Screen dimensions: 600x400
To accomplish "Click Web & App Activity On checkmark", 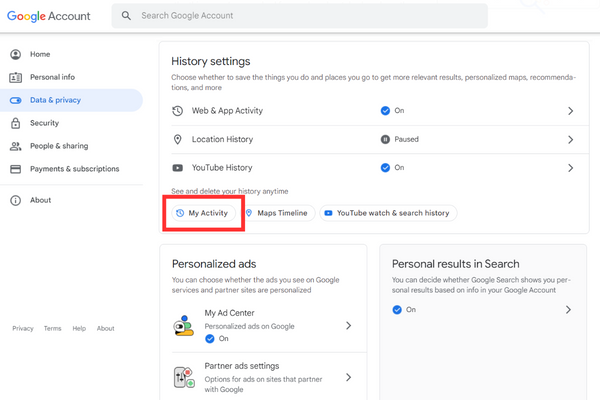I will pos(385,111).
